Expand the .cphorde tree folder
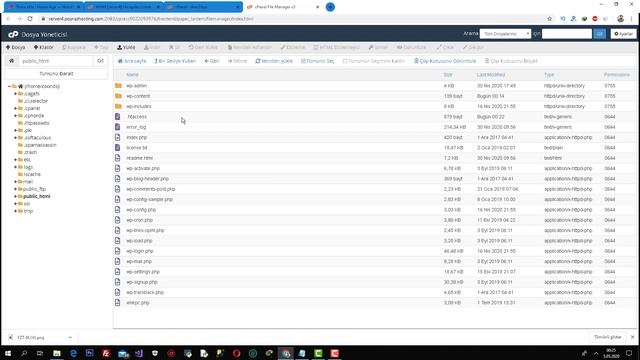Image resolution: width=640 pixels, height=360 pixels. tap(16, 116)
